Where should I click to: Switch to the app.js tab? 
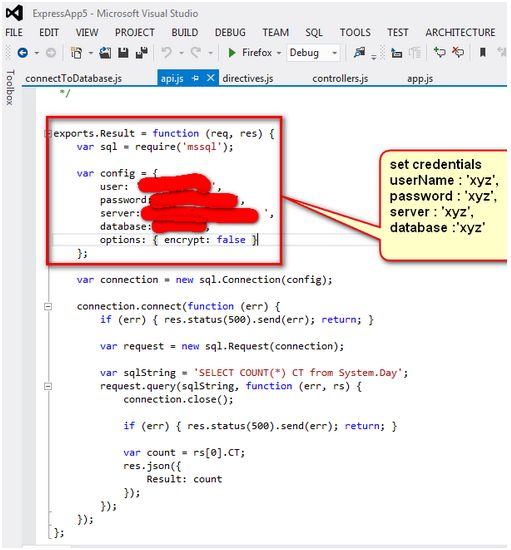coord(420,78)
